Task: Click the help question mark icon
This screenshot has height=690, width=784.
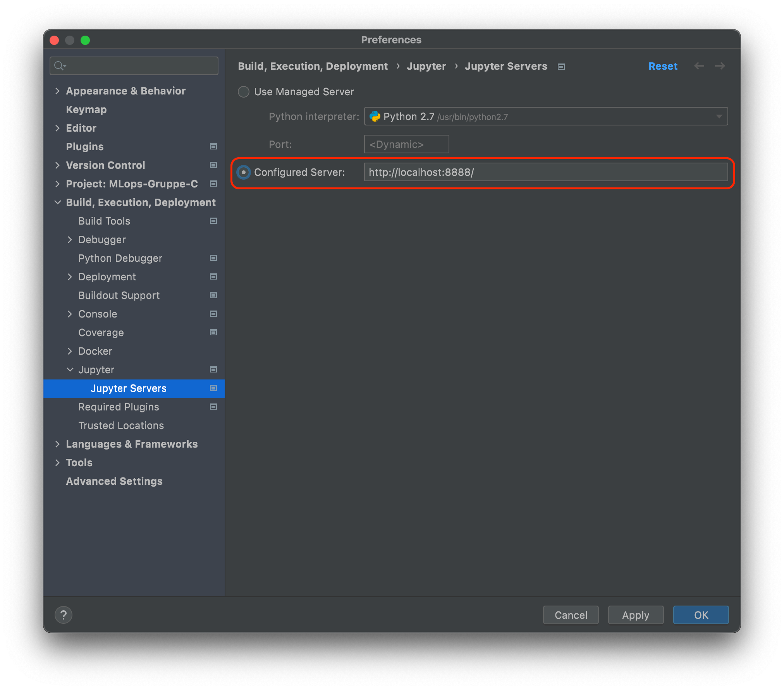Action: point(64,615)
